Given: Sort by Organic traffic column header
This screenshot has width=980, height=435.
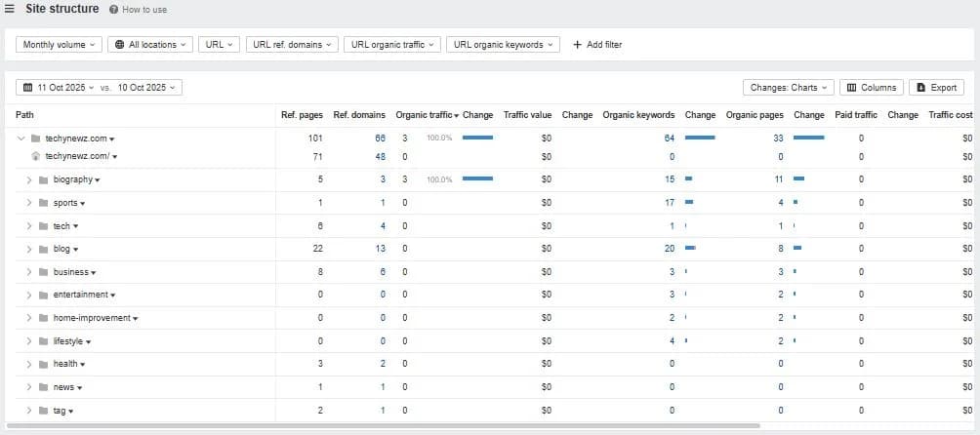Looking at the screenshot, I should click(x=427, y=115).
